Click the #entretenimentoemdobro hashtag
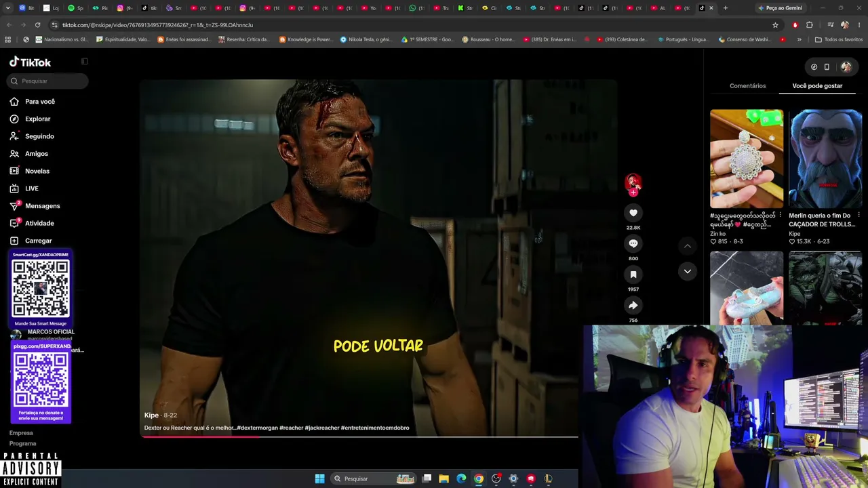868x488 pixels. point(375,428)
